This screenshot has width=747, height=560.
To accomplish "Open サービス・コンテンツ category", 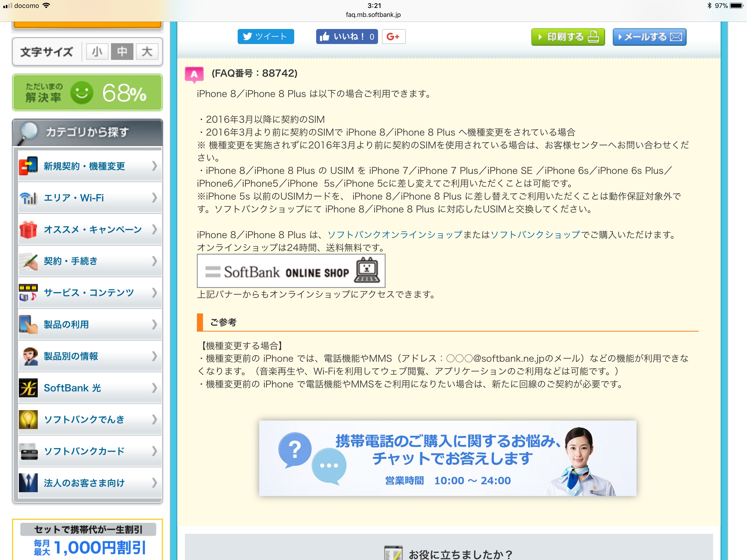I will click(x=89, y=293).
